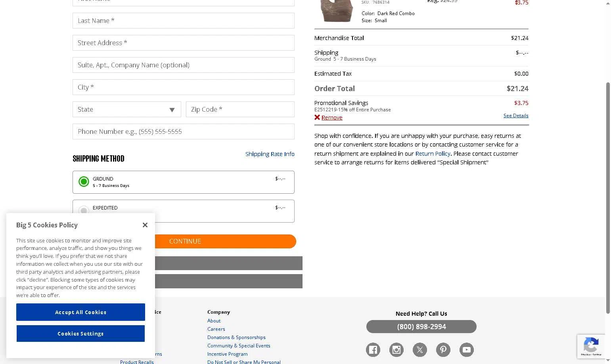
Task: Click the Shipping Method heading
Action: pyautogui.click(x=98, y=159)
